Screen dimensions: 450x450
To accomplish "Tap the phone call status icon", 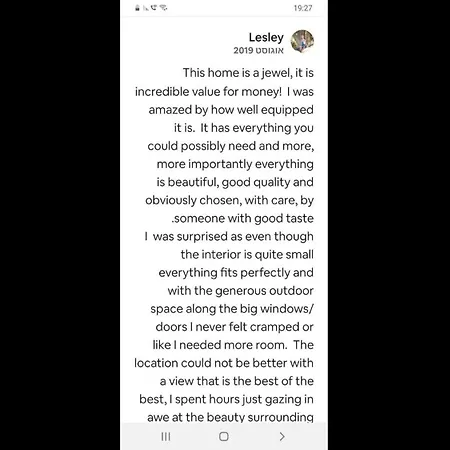I will [x=154, y=8].
